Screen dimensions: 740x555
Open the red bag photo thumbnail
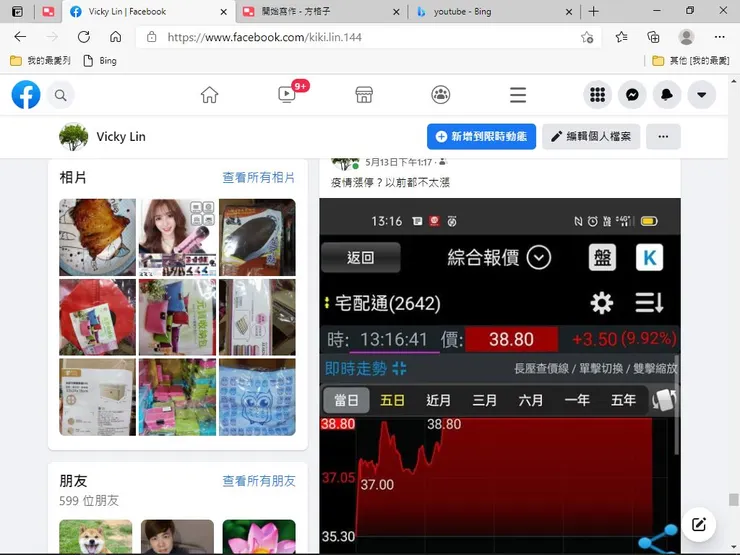(x=97, y=317)
